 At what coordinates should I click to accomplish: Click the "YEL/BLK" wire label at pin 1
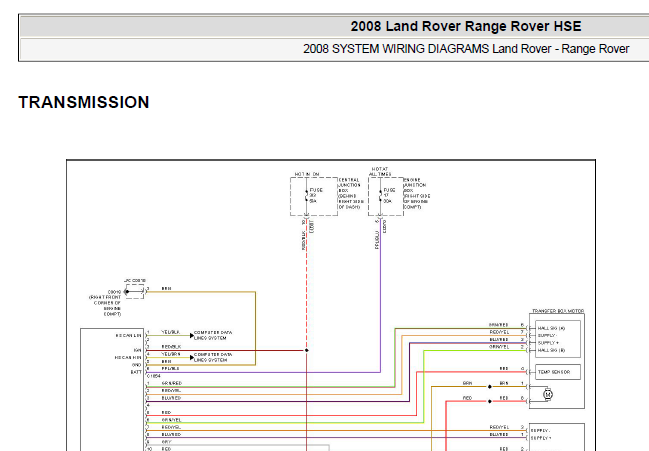171,332
